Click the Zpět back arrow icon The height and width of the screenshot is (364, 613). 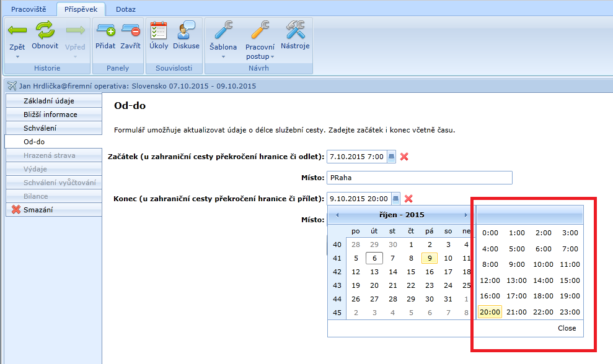[17, 30]
